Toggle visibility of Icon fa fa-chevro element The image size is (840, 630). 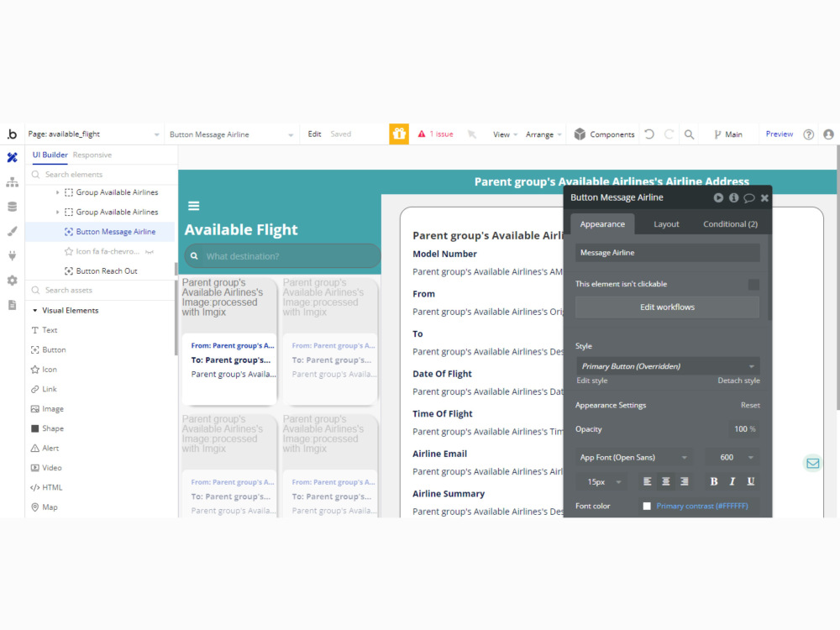click(150, 252)
